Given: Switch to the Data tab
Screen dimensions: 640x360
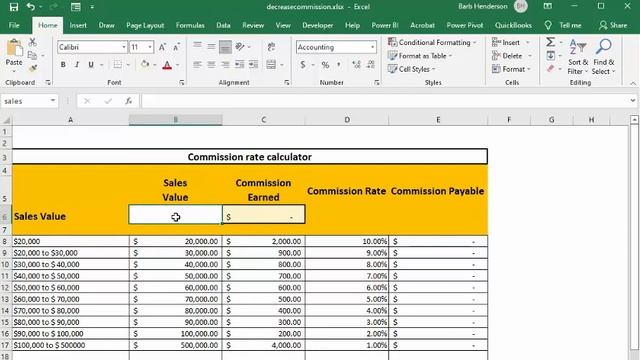Looking at the screenshot, I should tap(223, 25).
